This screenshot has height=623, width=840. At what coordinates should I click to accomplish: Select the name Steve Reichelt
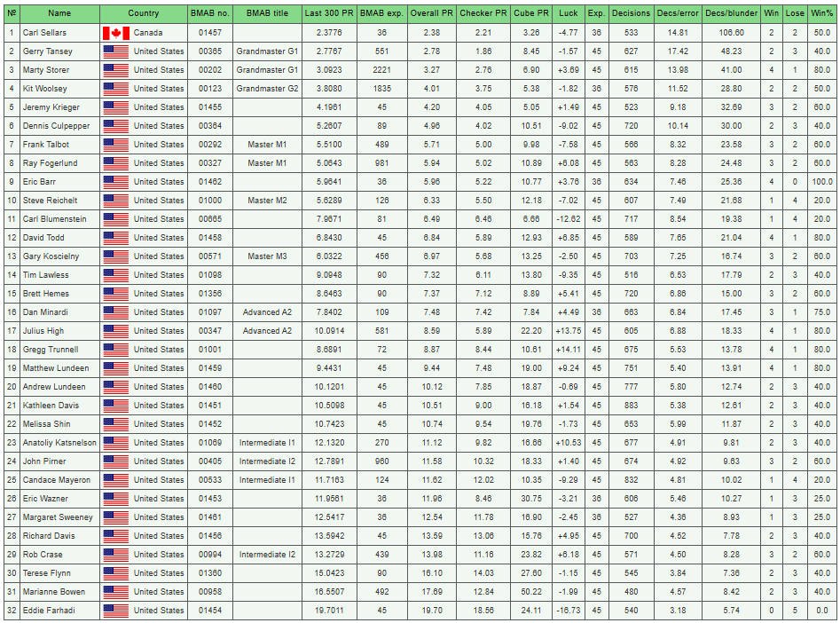click(x=50, y=201)
